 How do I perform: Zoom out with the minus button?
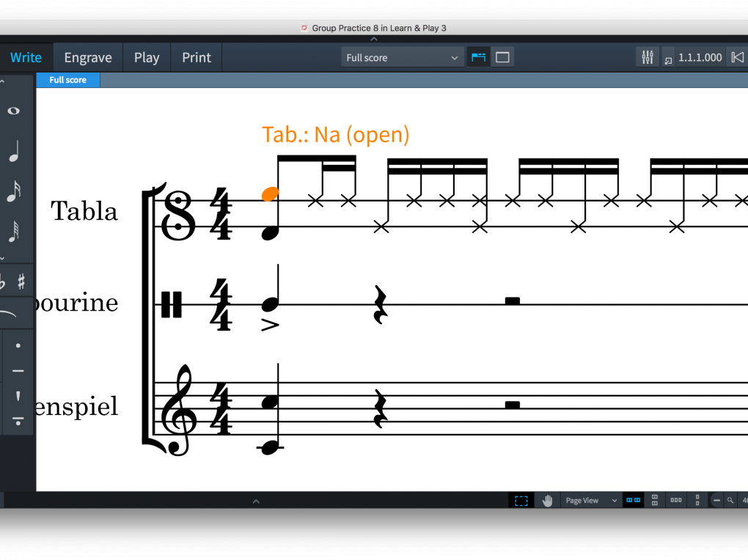[716, 501]
